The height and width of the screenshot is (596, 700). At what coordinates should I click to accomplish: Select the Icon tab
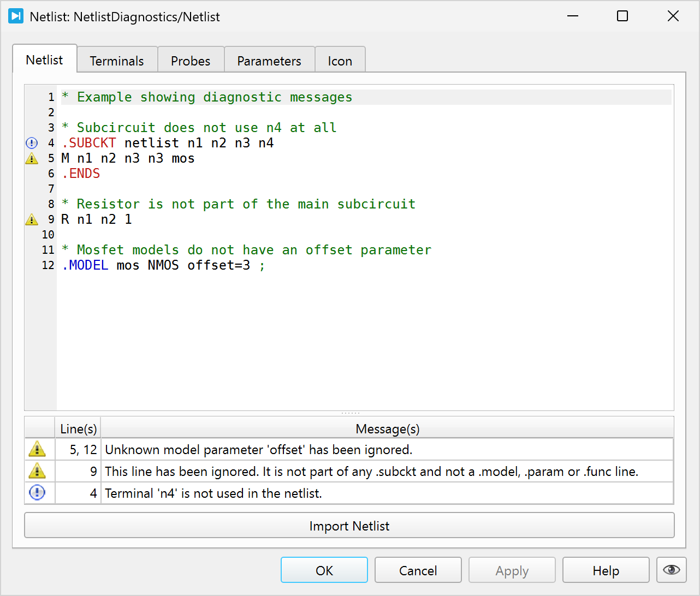(x=340, y=61)
